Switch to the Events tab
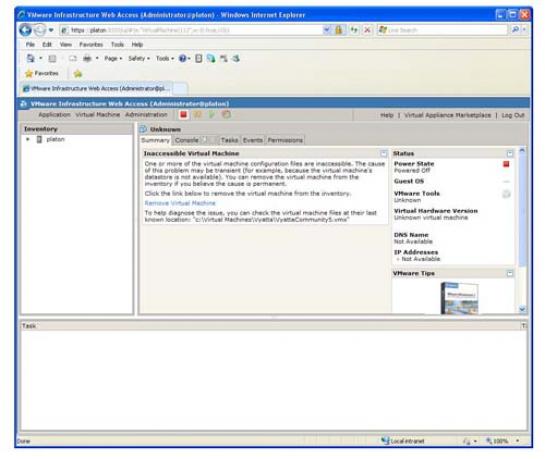 click(253, 140)
